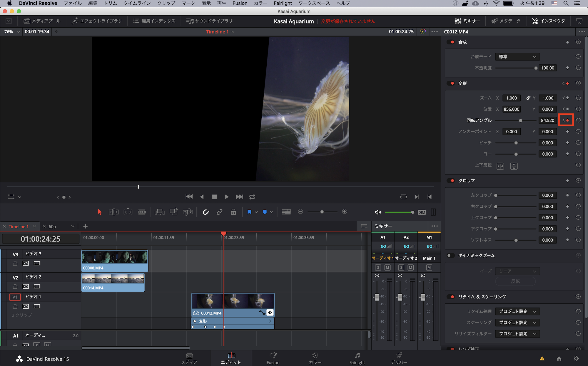Open the タイムライン menu

tap(137, 3)
